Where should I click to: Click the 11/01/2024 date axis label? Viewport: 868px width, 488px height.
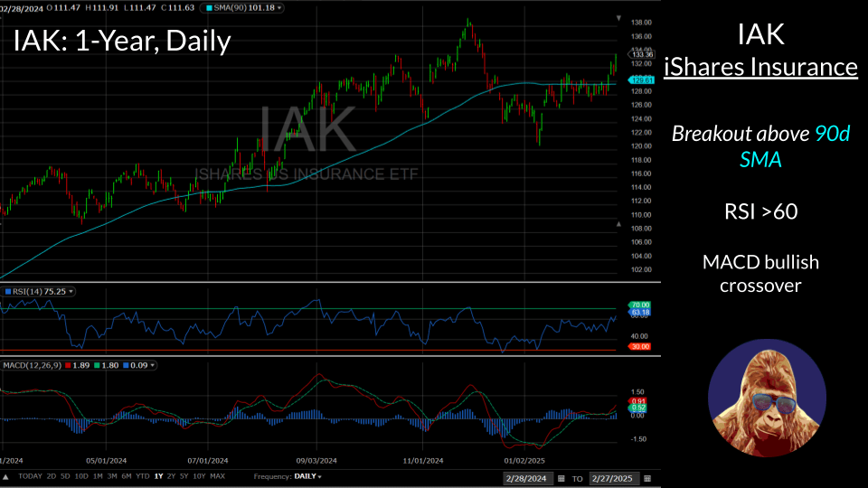[423, 460]
